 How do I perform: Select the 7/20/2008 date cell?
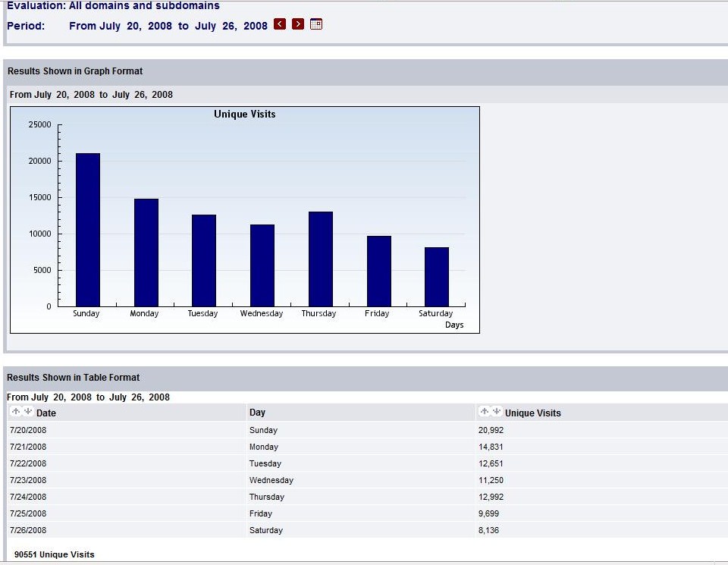pos(28,430)
